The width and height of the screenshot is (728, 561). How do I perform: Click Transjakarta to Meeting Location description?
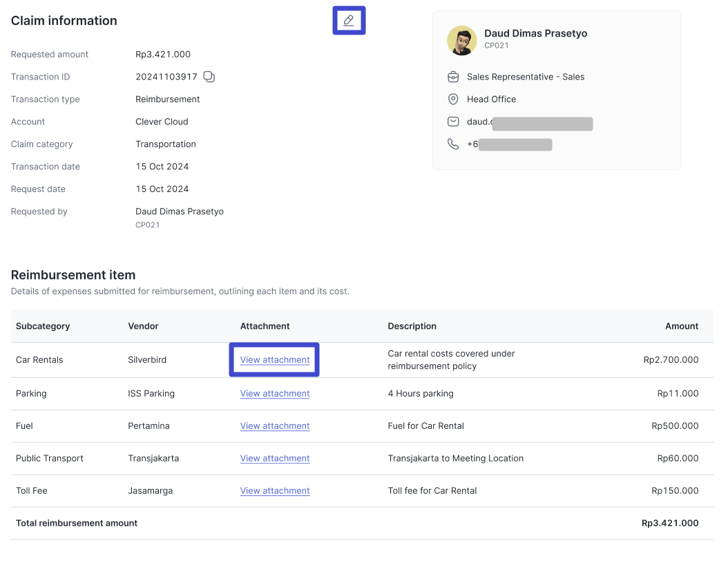[455, 458]
